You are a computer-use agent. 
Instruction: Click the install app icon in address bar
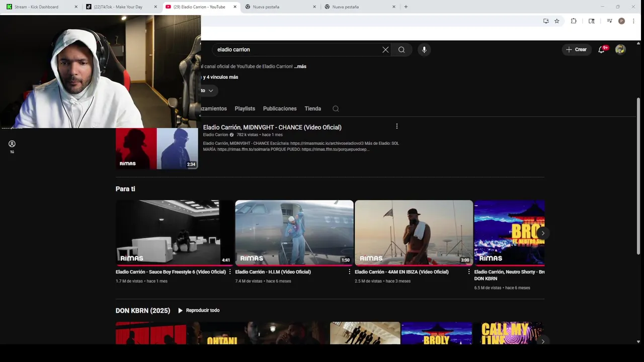pyautogui.click(x=546, y=21)
